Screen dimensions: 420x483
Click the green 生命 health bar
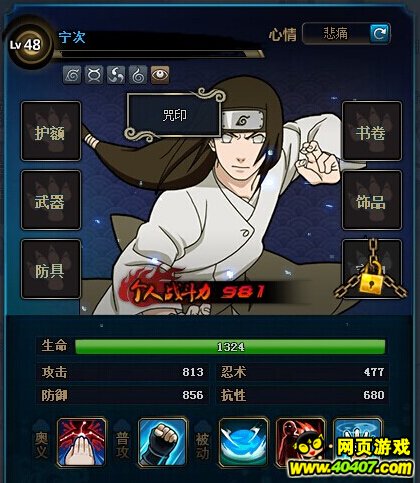[230, 347]
